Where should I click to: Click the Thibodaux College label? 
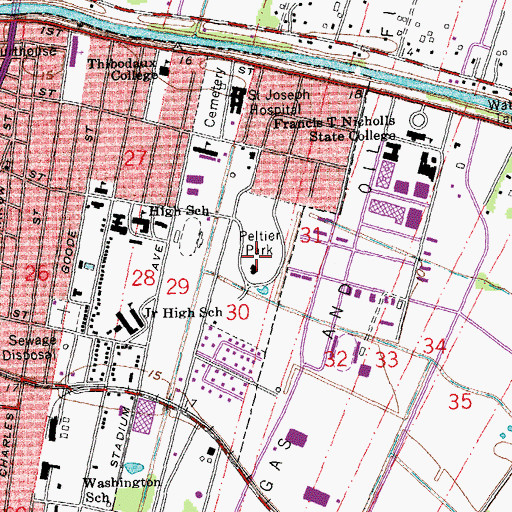(x=123, y=69)
